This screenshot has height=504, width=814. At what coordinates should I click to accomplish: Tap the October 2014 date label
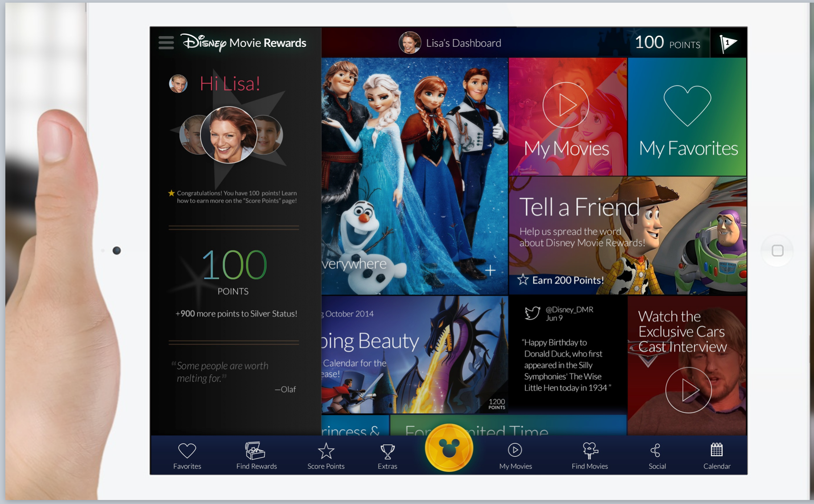pos(349,314)
